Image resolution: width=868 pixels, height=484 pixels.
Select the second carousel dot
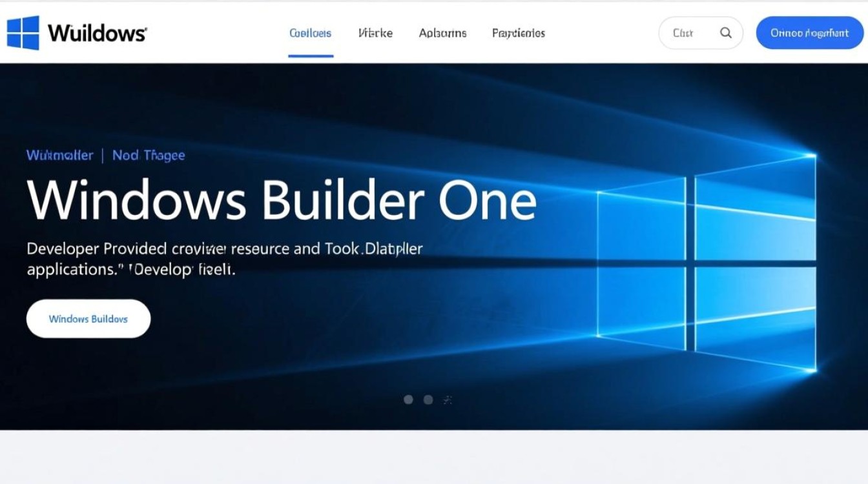pyautogui.click(x=428, y=399)
